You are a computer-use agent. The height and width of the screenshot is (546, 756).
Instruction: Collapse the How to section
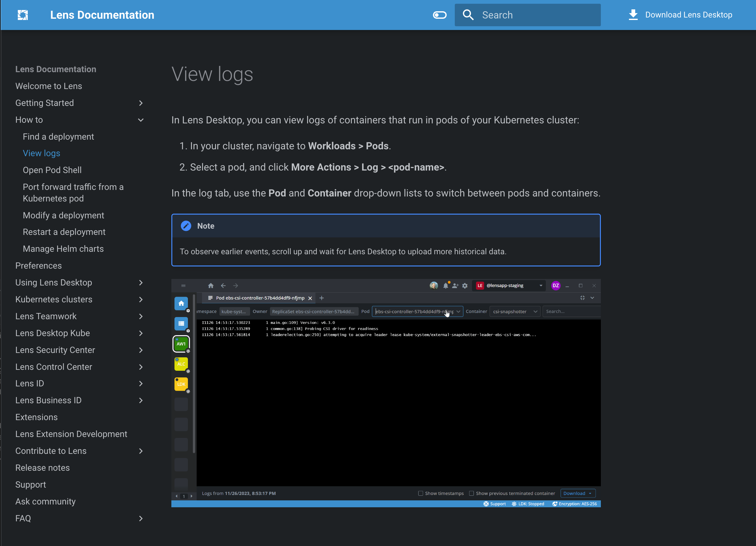tap(141, 120)
